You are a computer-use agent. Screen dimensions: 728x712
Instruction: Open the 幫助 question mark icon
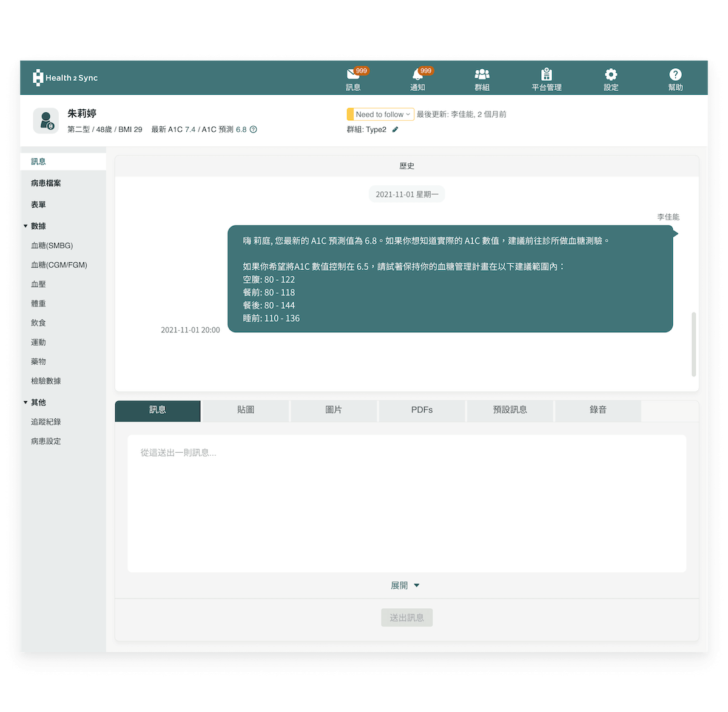pos(675,75)
